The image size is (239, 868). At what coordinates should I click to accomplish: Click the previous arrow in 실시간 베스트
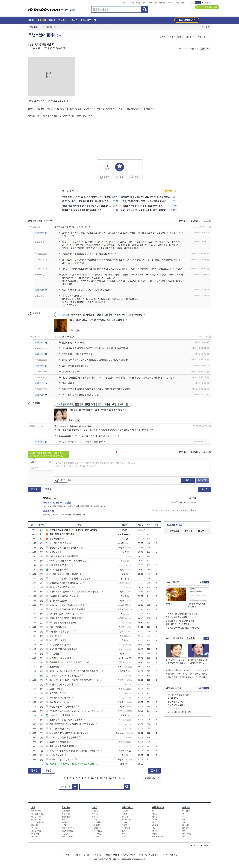[x=205, y=582]
